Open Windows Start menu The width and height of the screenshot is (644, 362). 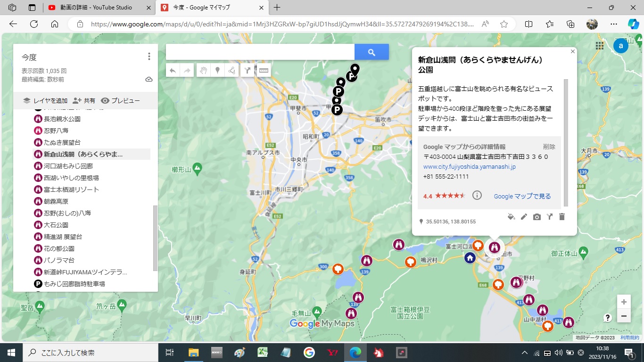tap(11, 353)
